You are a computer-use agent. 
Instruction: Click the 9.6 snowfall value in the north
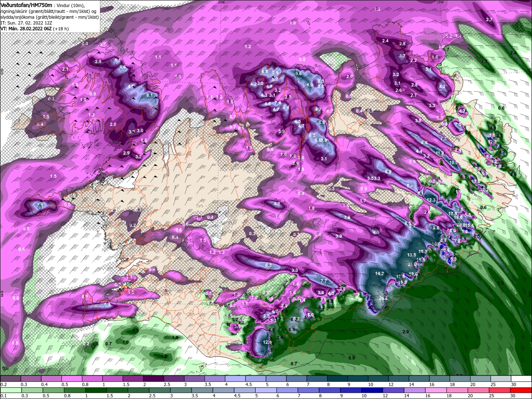tap(298, 74)
